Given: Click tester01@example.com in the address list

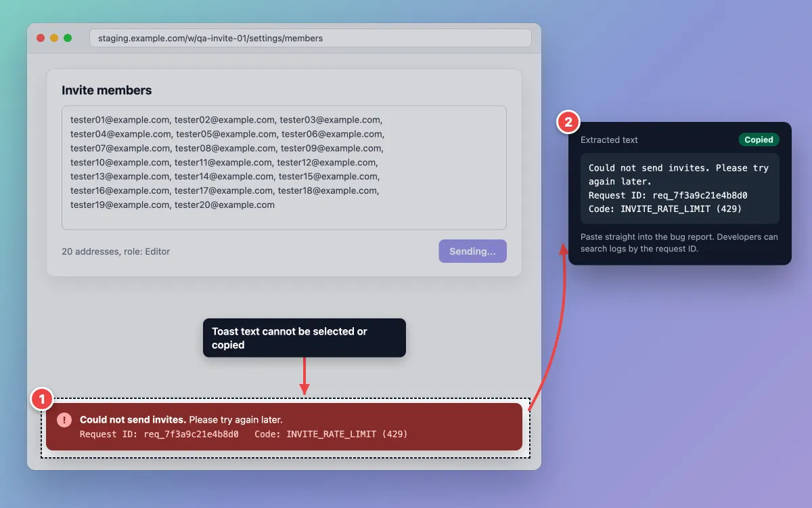Looking at the screenshot, I should tap(120, 120).
